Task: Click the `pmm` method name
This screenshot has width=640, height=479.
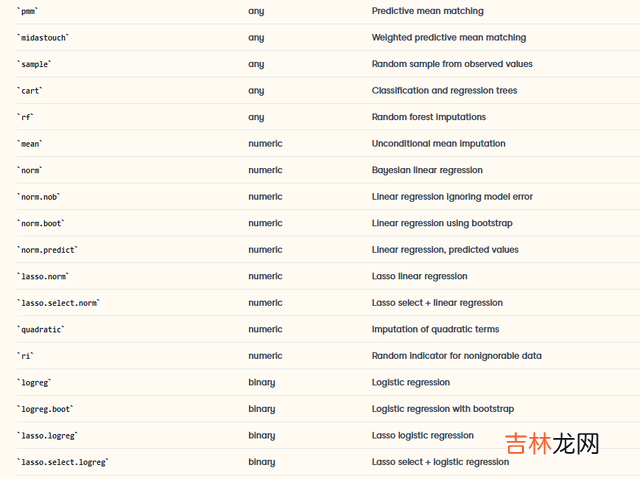Action: pyautogui.click(x=28, y=11)
